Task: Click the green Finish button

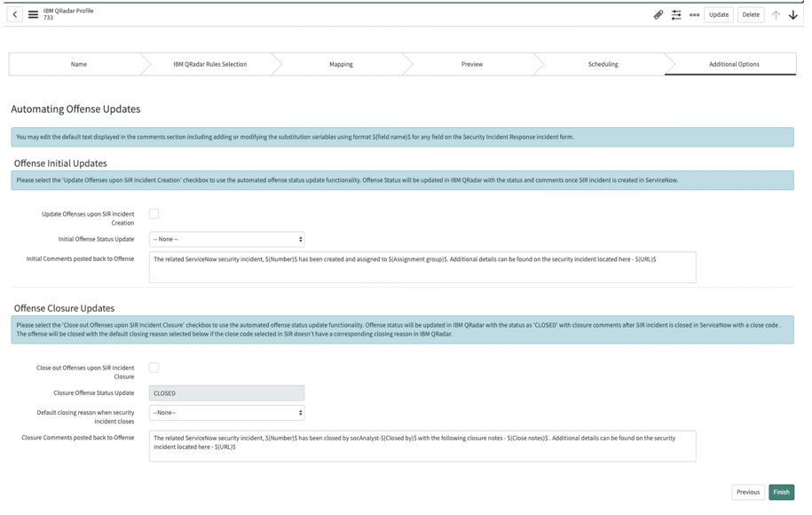Action: [x=782, y=492]
